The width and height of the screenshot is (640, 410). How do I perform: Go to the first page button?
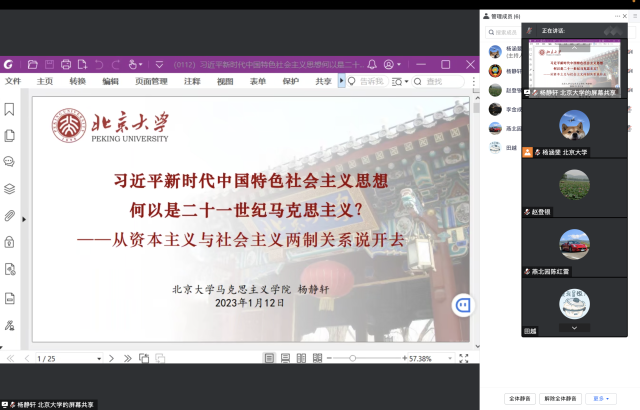pos(11,358)
